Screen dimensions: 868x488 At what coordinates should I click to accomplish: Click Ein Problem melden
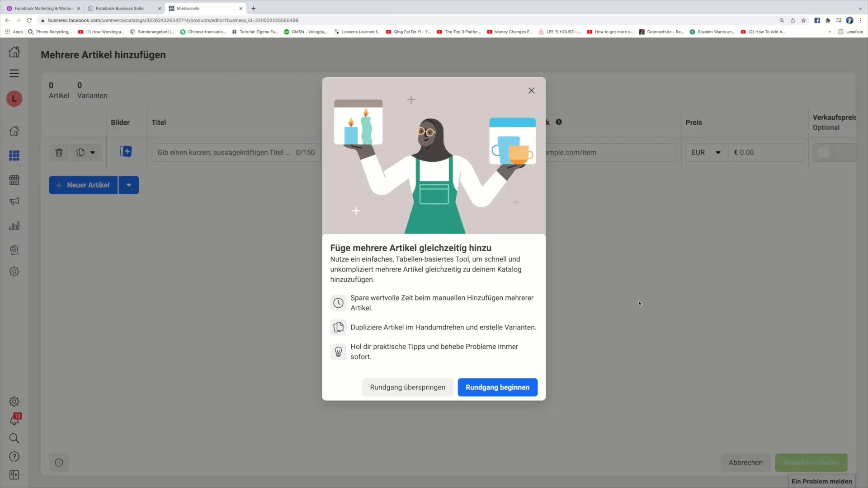(x=821, y=481)
